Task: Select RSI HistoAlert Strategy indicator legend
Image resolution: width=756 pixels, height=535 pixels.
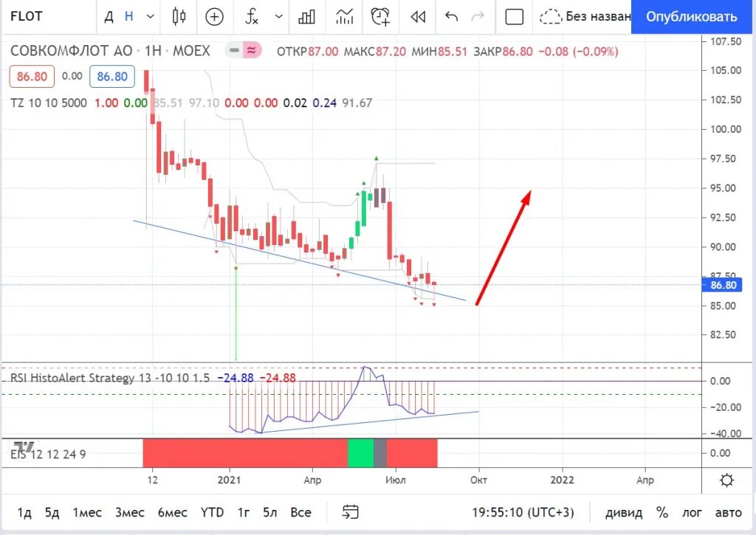Action: (110, 377)
